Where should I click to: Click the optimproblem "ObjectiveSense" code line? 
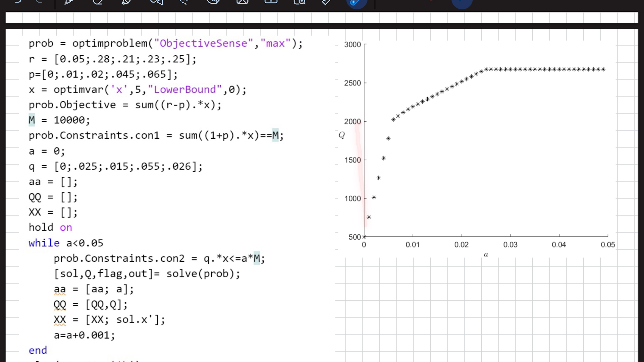point(166,44)
